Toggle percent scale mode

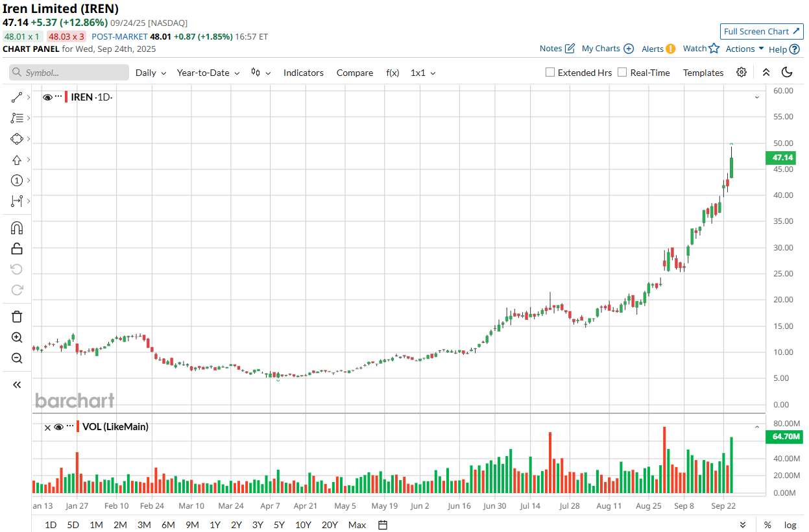click(x=767, y=525)
